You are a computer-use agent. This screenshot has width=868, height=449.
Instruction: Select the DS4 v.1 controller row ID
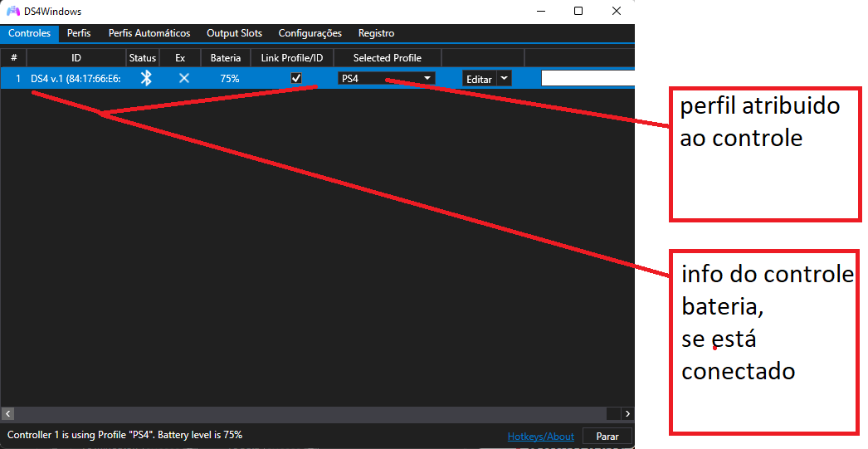(76, 79)
